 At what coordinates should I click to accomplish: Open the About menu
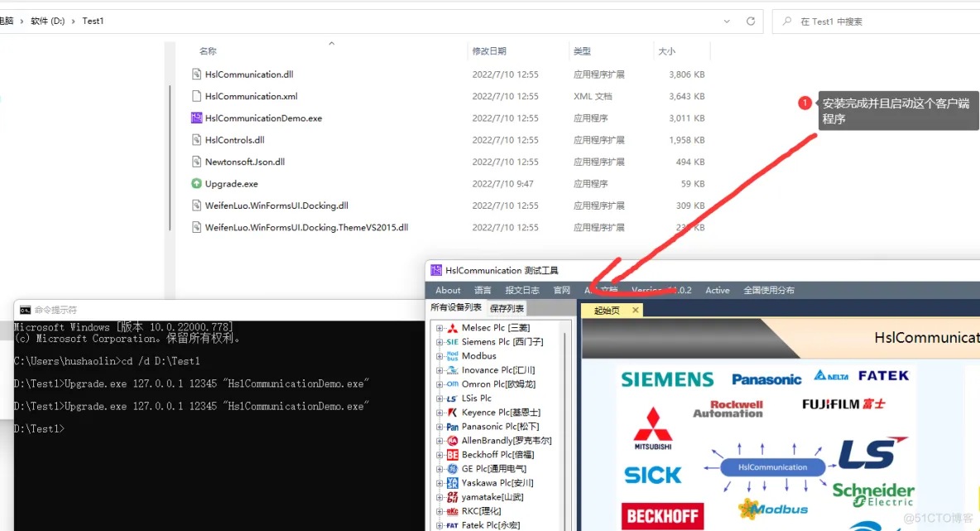tap(448, 290)
